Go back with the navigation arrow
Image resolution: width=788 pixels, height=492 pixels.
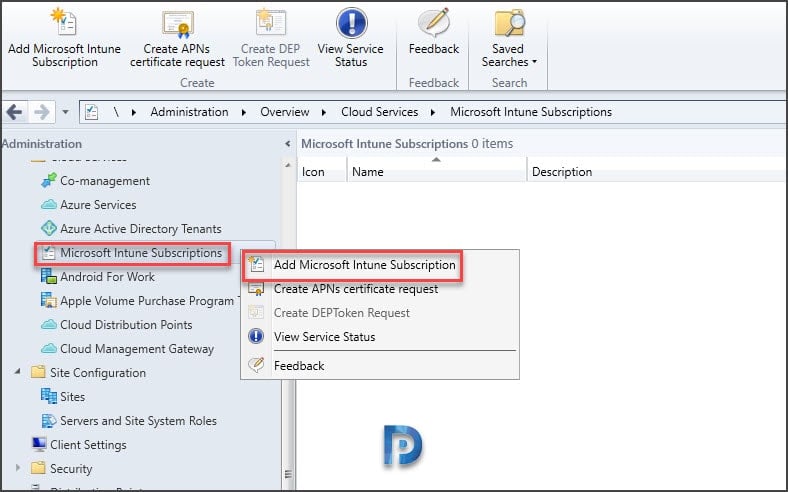tap(14, 112)
